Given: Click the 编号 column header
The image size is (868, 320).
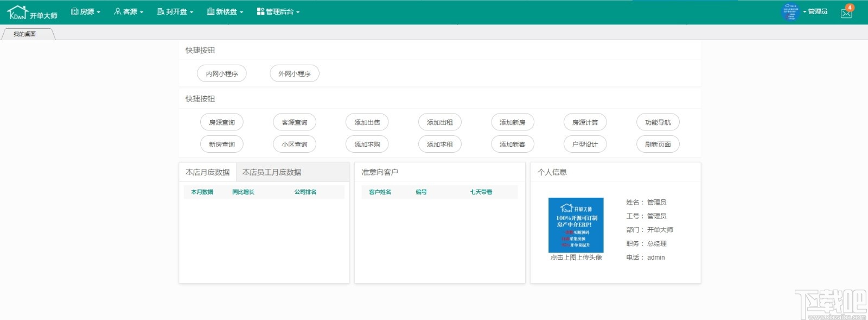Looking at the screenshot, I should (x=422, y=192).
